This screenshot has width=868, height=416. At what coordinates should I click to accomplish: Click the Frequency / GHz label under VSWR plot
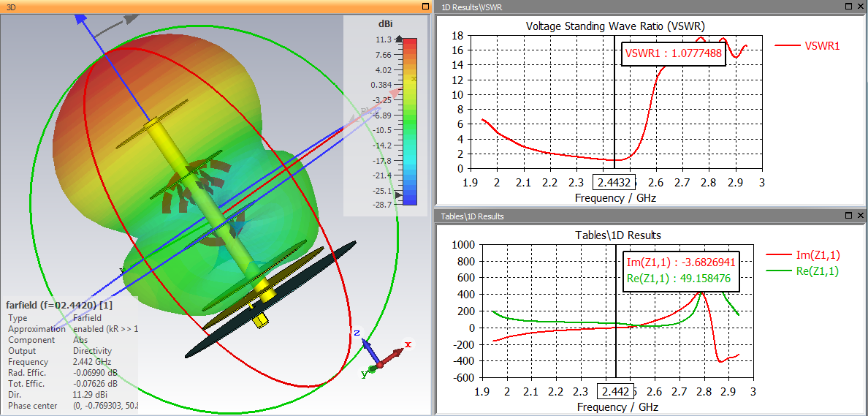[615, 197]
